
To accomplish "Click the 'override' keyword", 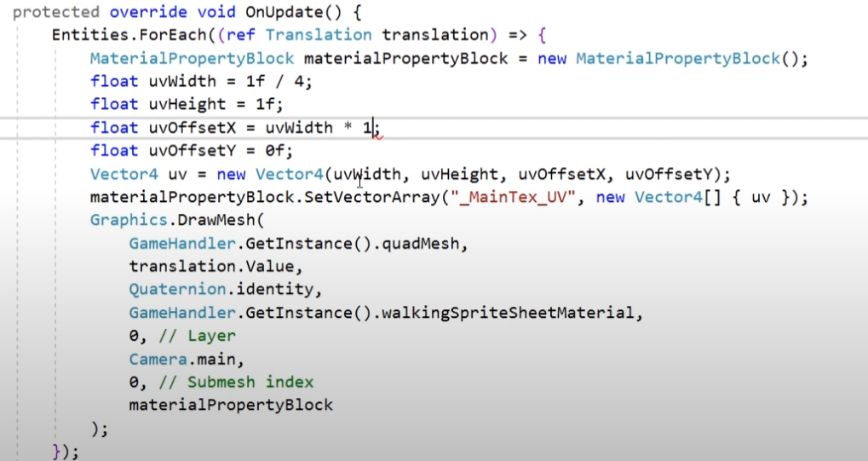I will tap(148, 12).
